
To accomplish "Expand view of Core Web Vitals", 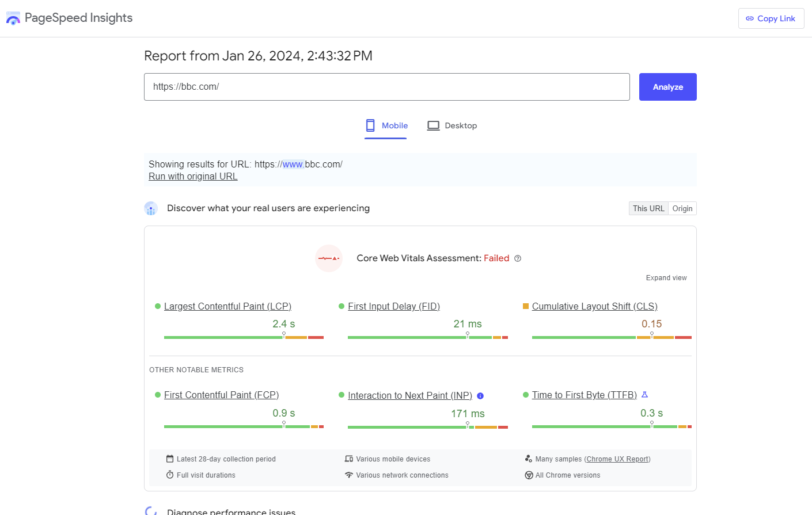I will 666,278.
